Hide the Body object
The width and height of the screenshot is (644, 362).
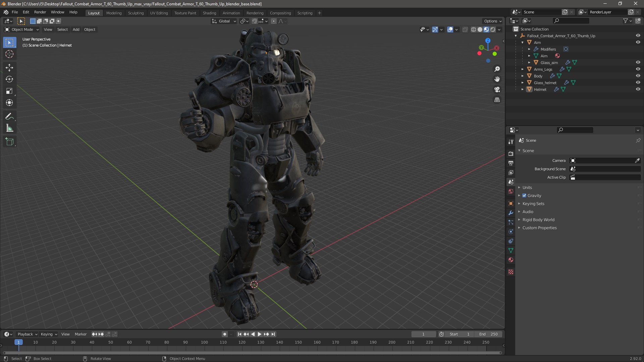[638, 76]
